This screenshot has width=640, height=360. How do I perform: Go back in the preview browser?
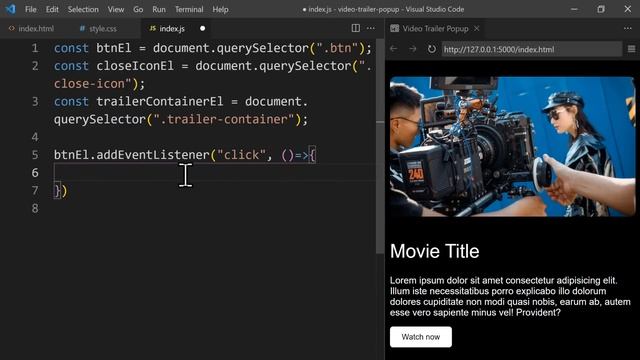[393, 49]
